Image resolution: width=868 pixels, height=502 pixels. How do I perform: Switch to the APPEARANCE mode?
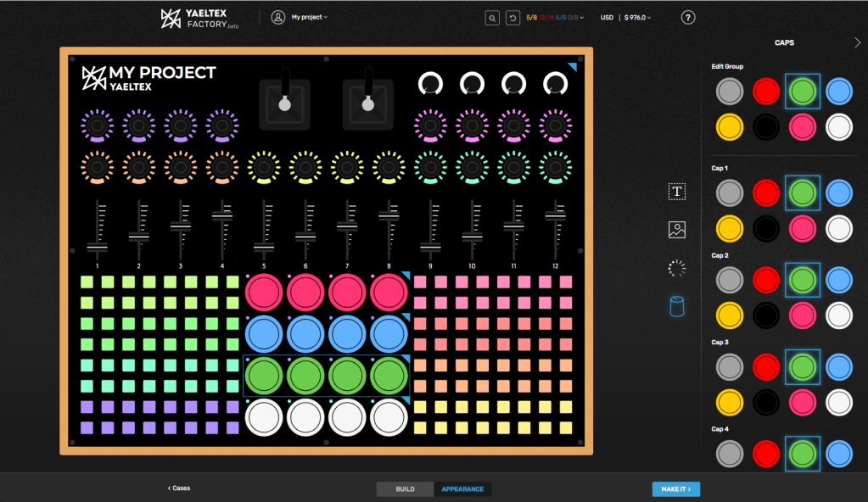click(462, 489)
